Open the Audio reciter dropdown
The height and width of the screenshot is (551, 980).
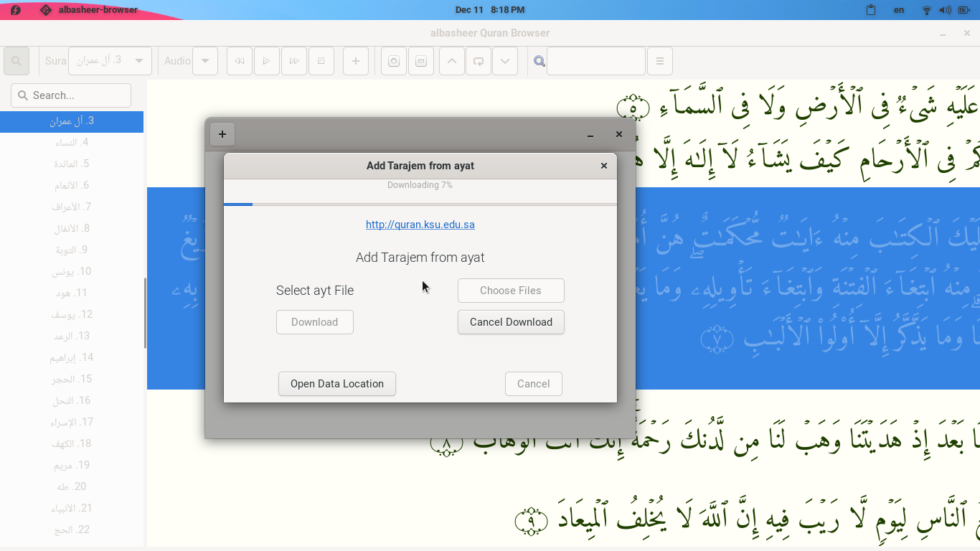pyautogui.click(x=204, y=61)
